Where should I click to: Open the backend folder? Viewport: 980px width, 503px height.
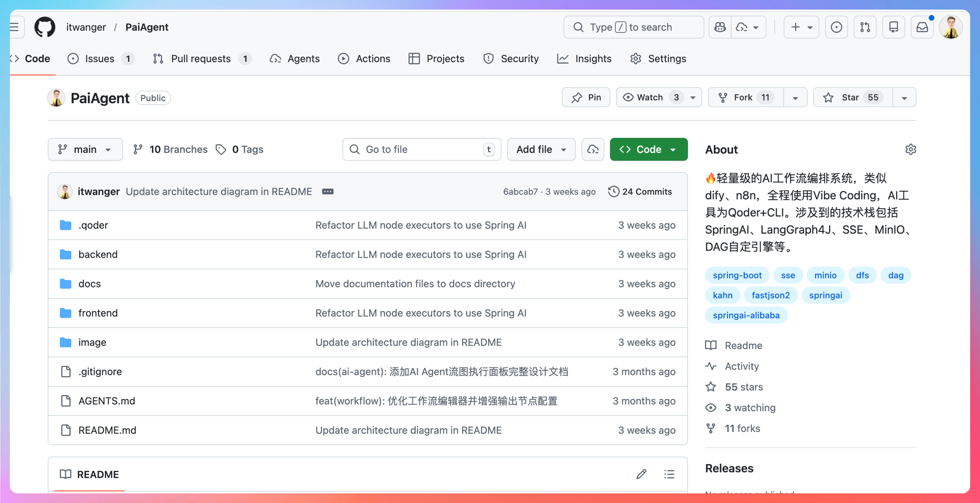pos(98,254)
